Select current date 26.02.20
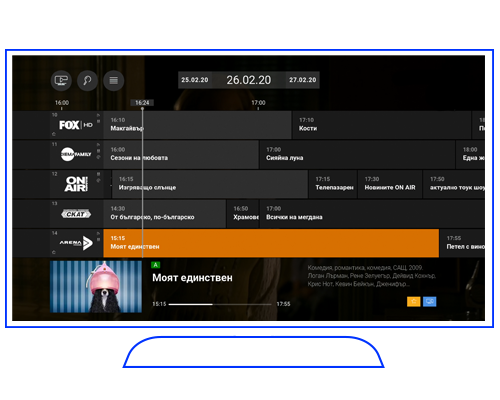This screenshot has height=400, width=500. click(249, 80)
